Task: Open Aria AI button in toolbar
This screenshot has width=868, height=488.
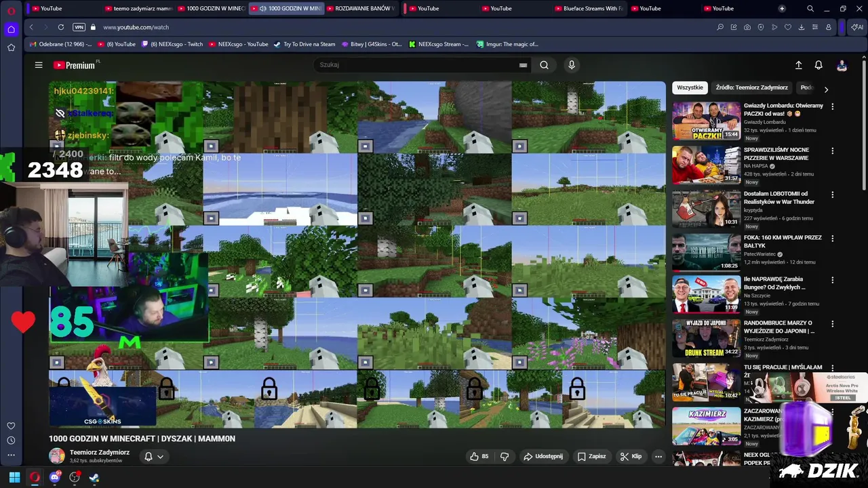Action: click(857, 27)
